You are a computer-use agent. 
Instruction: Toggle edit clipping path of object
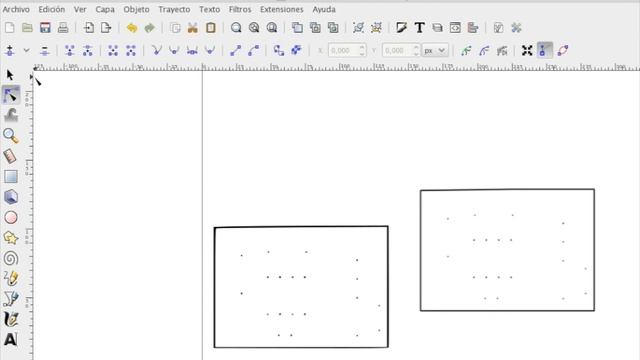click(x=466, y=51)
